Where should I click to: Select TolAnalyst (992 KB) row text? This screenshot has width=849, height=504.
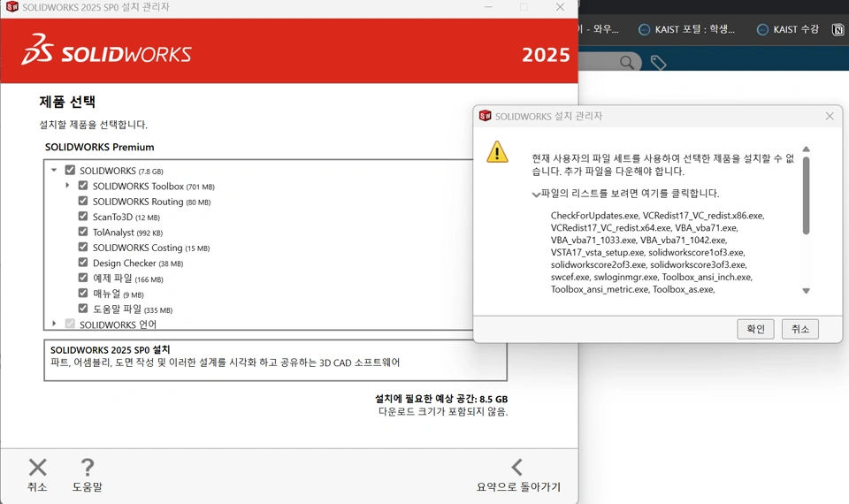pyautogui.click(x=127, y=233)
